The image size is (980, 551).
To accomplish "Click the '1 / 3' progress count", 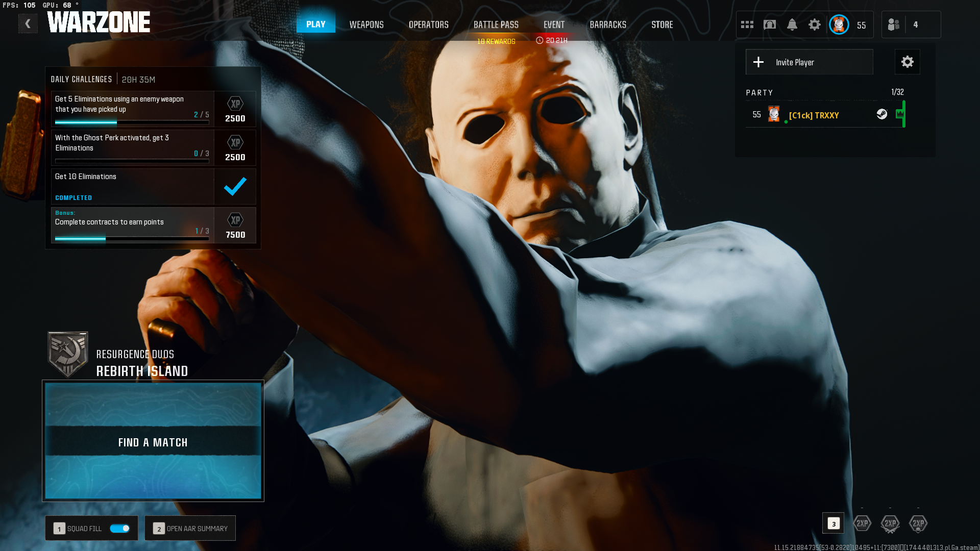I will pos(202,231).
